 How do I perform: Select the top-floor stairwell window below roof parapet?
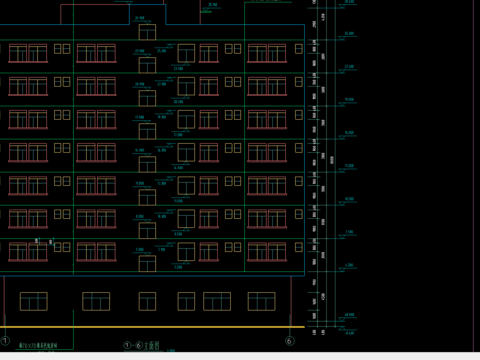point(147,32)
